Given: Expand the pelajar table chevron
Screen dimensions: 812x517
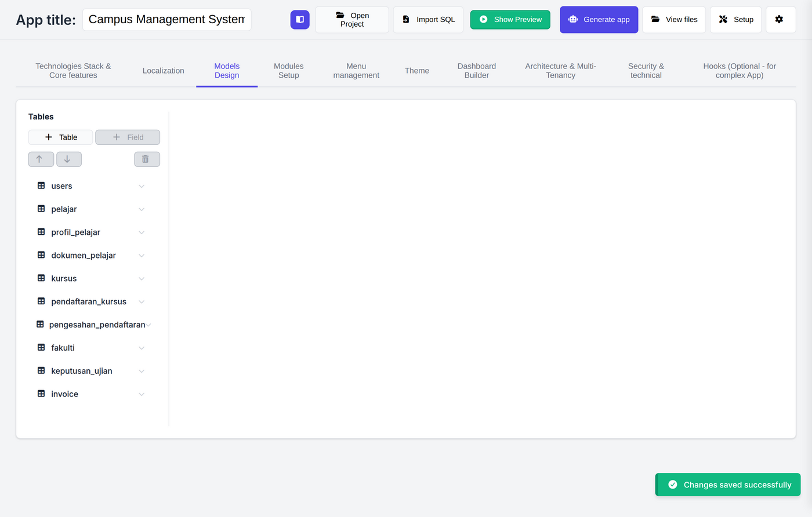Looking at the screenshot, I should click(142, 209).
